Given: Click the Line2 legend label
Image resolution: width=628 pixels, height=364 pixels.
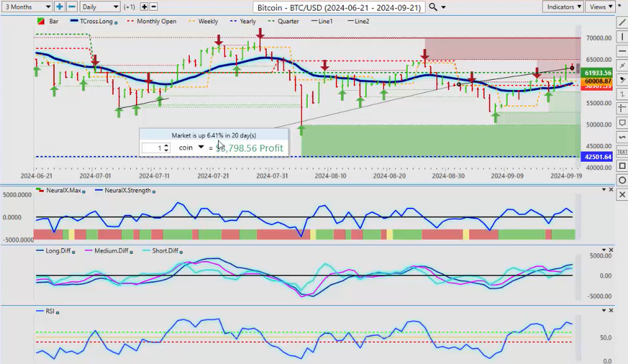Looking at the screenshot, I should point(361,21).
